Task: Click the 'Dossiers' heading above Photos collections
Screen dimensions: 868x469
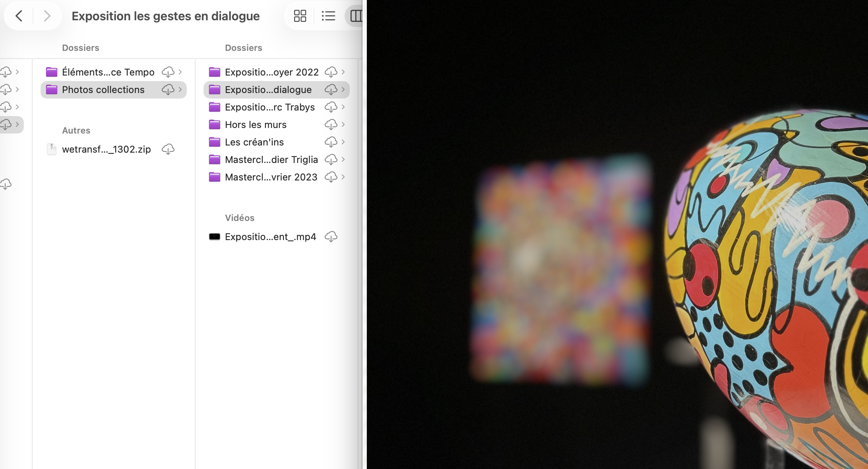Action: pyautogui.click(x=81, y=48)
